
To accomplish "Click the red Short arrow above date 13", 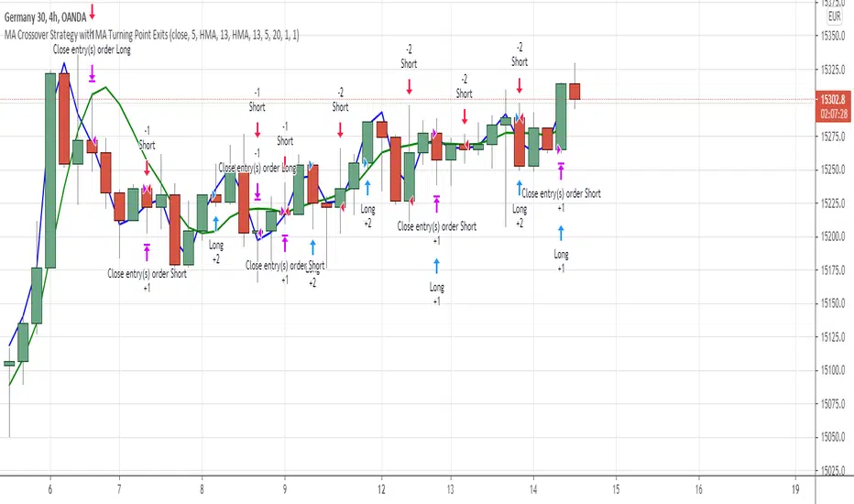I will pyautogui.click(x=465, y=116).
